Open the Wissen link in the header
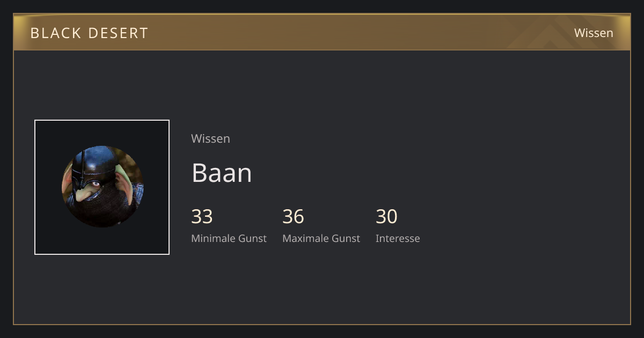 point(594,33)
